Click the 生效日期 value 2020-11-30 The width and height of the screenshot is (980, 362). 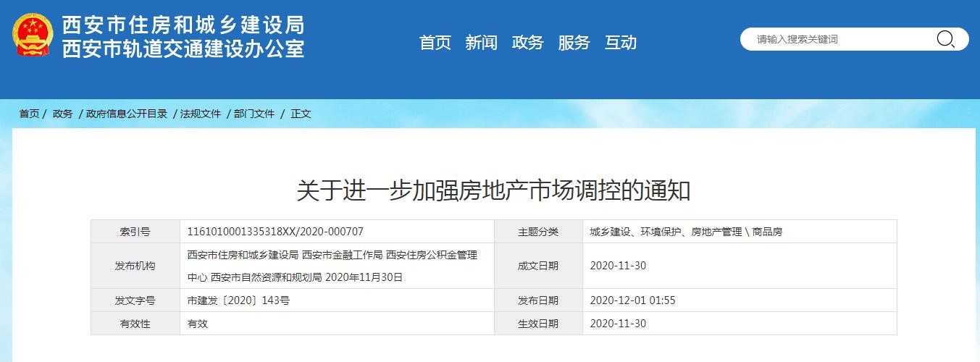pyautogui.click(x=618, y=324)
